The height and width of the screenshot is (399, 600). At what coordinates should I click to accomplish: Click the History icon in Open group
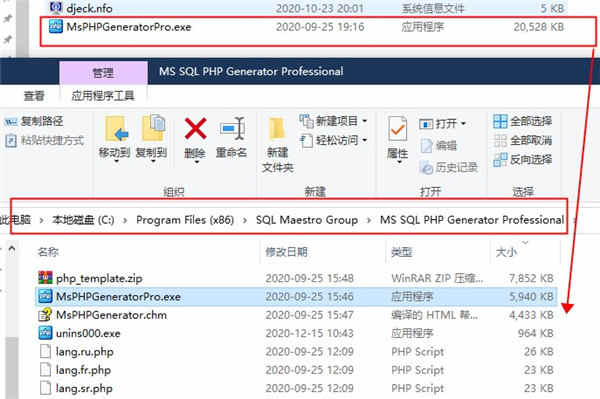pos(426,167)
